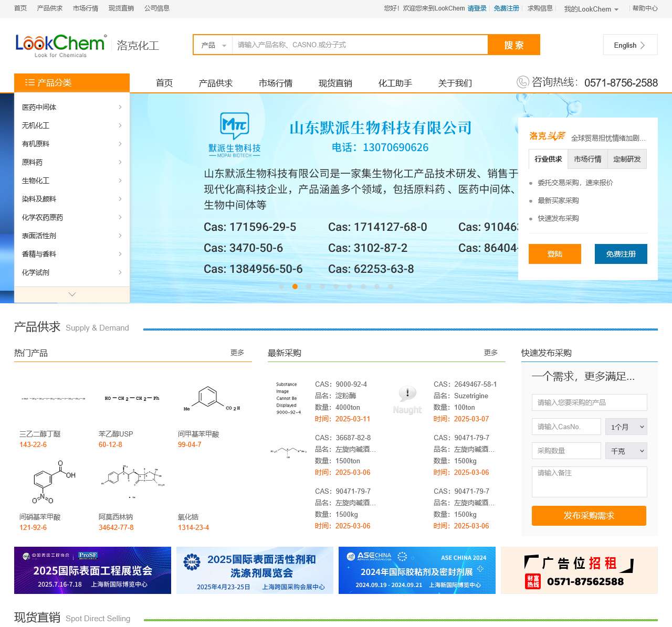
Task: Open 化工助手 in main navigation
Action: 395,83
